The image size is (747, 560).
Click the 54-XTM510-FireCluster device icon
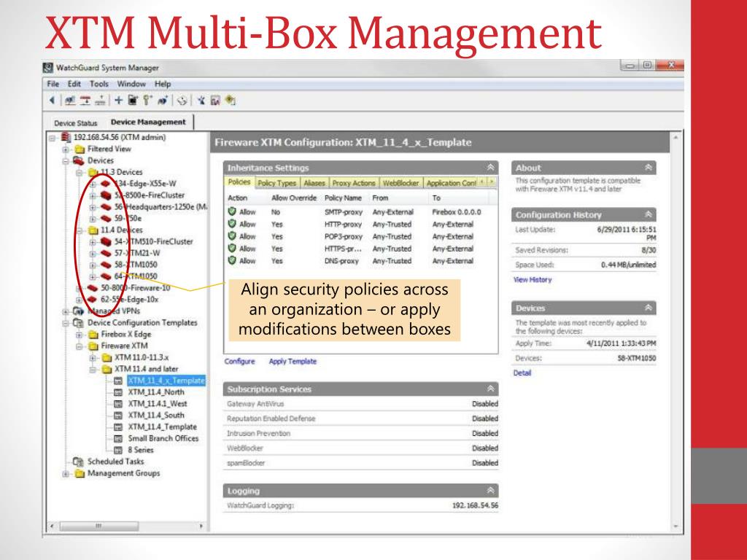click(106, 241)
